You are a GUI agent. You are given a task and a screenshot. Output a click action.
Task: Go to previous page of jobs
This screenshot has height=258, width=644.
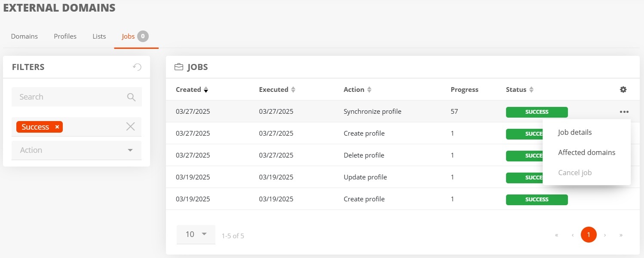[573, 235]
